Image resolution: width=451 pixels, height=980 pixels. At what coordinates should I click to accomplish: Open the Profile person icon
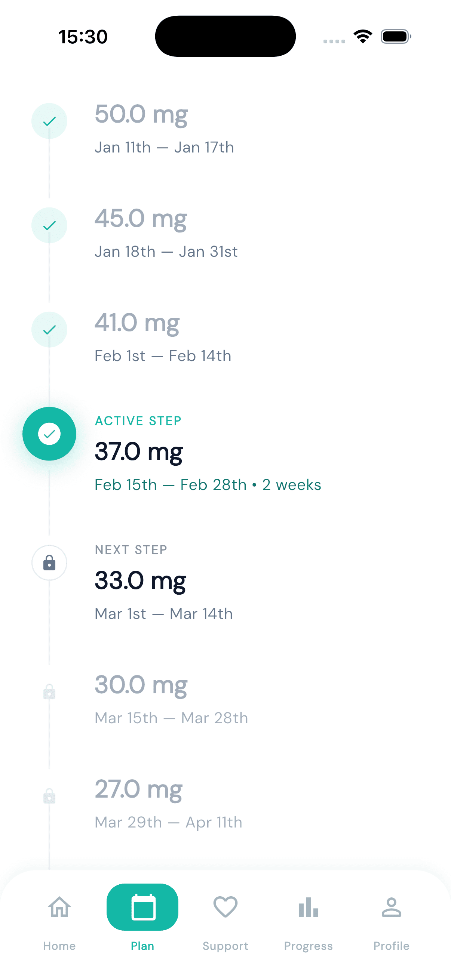(391, 907)
